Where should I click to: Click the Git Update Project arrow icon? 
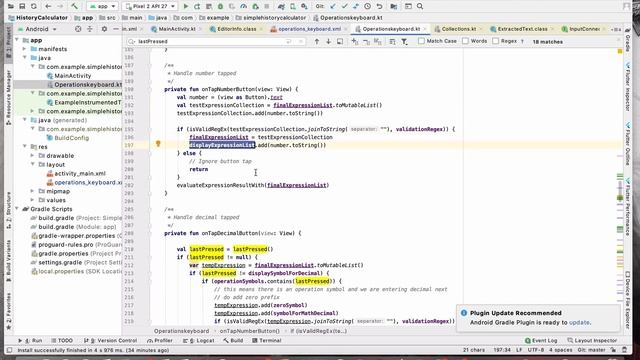pyautogui.click(x=333, y=6)
